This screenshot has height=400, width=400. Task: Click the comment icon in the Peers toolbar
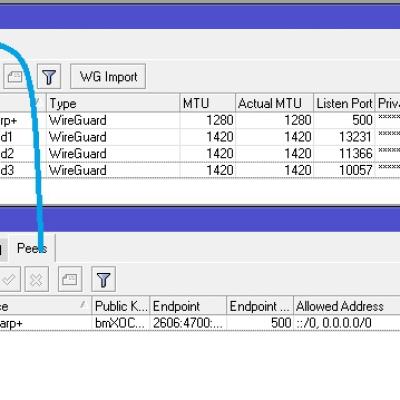pyautogui.click(x=70, y=279)
